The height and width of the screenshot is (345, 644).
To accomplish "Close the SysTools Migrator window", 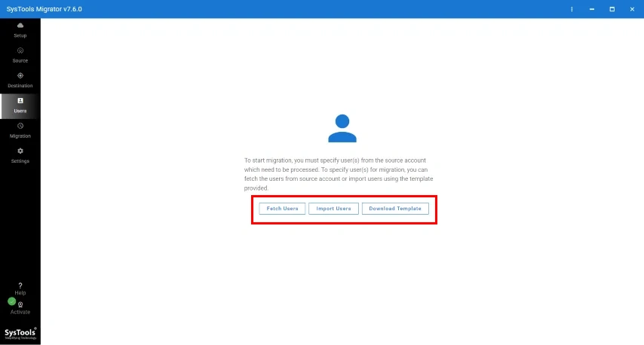I will [632, 9].
